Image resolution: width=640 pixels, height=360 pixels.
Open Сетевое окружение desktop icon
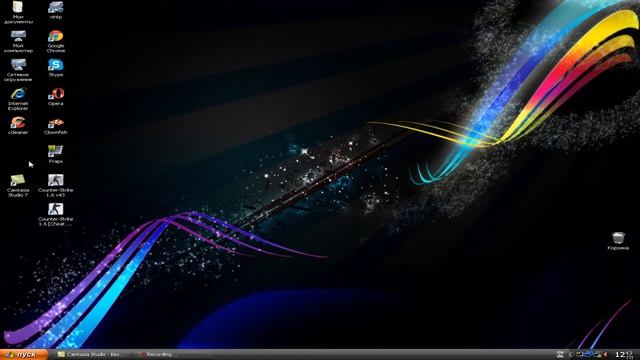point(18,70)
